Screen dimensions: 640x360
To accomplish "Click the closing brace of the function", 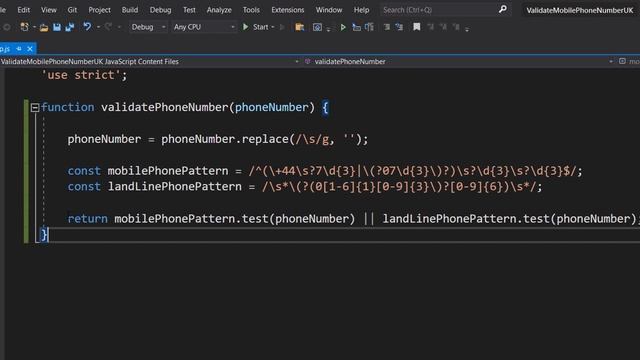I will tap(44, 235).
